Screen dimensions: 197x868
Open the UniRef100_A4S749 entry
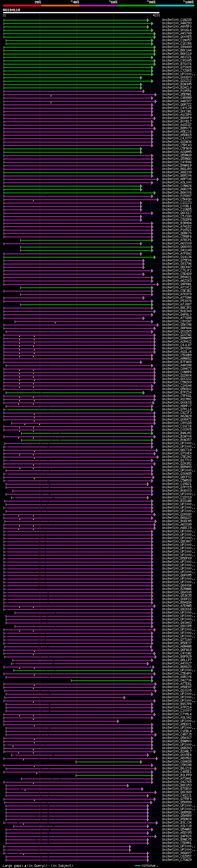(177, 33)
